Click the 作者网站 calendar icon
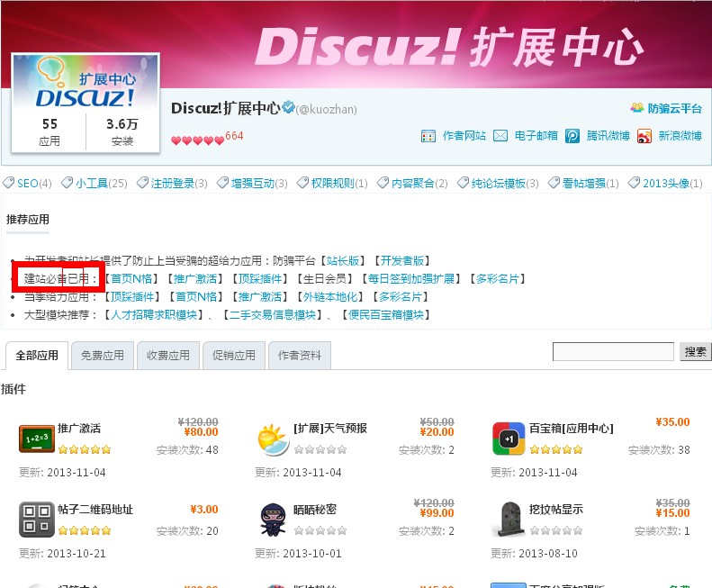The height and width of the screenshot is (588, 712). point(428,136)
